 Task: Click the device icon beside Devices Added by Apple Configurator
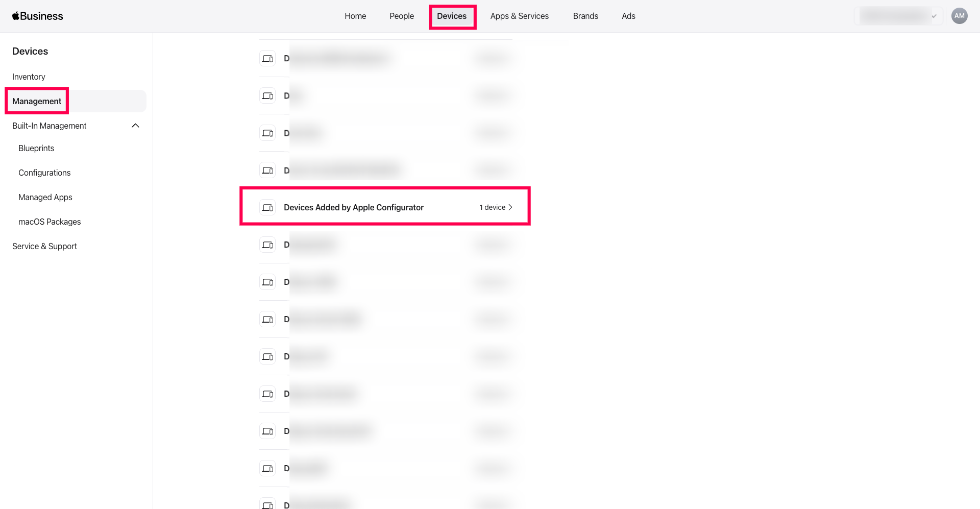(268, 207)
